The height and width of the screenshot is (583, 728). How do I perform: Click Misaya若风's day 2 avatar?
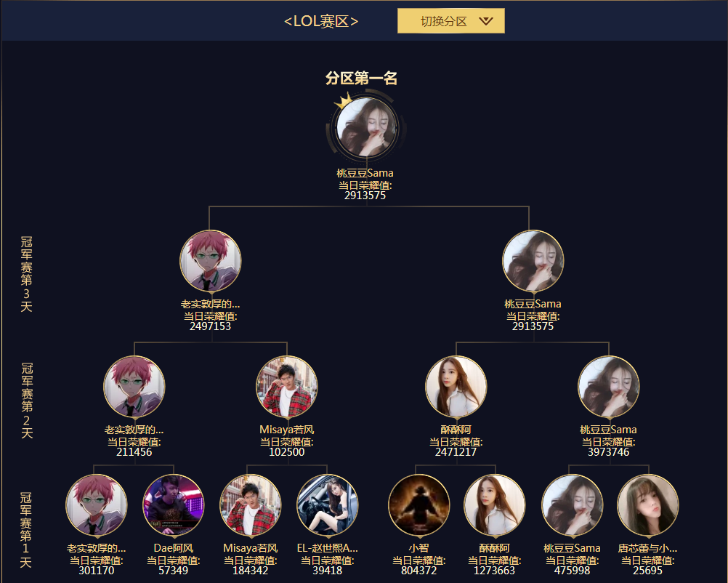287,387
